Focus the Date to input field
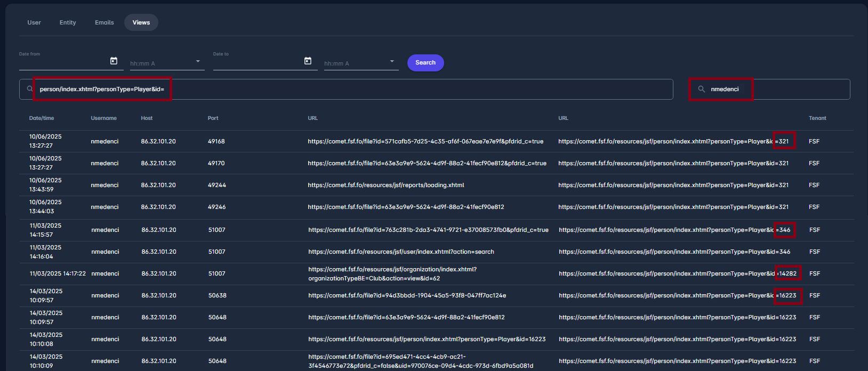This screenshot has width=868, height=371. [257, 62]
